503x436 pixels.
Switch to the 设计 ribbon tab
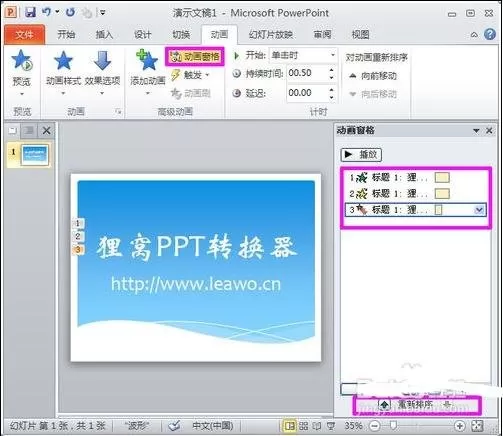(143, 34)
